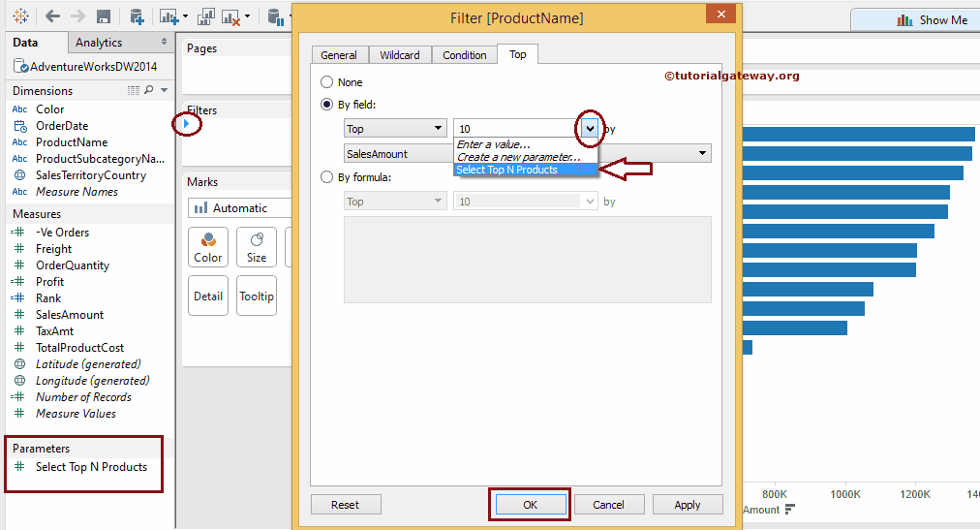Viewport: 980px width, 530px height.
Task: Select the Top tab in filter dialog
Action: point(517,54)
